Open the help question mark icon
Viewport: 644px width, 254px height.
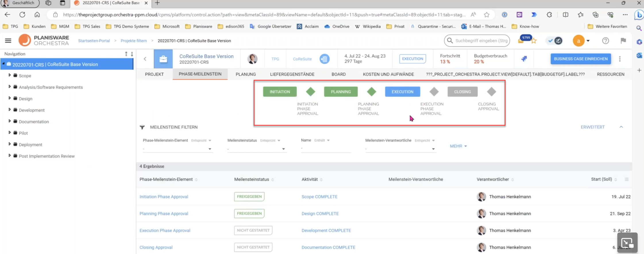click(606, 41)
